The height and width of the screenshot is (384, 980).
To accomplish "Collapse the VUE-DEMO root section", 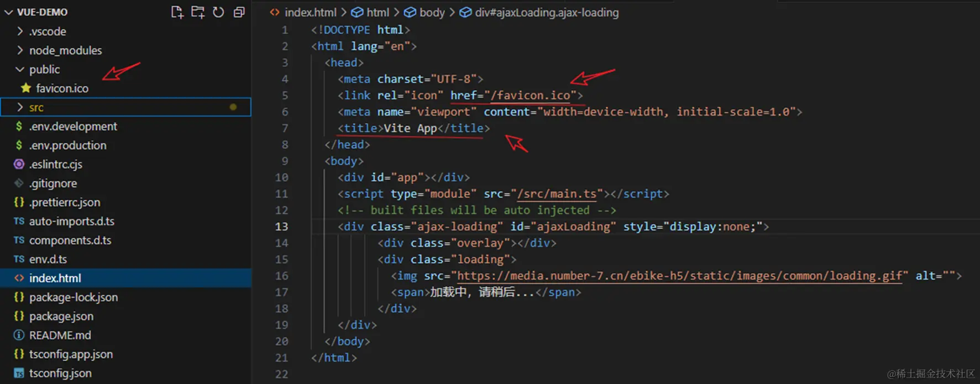I will coord(8,12).
